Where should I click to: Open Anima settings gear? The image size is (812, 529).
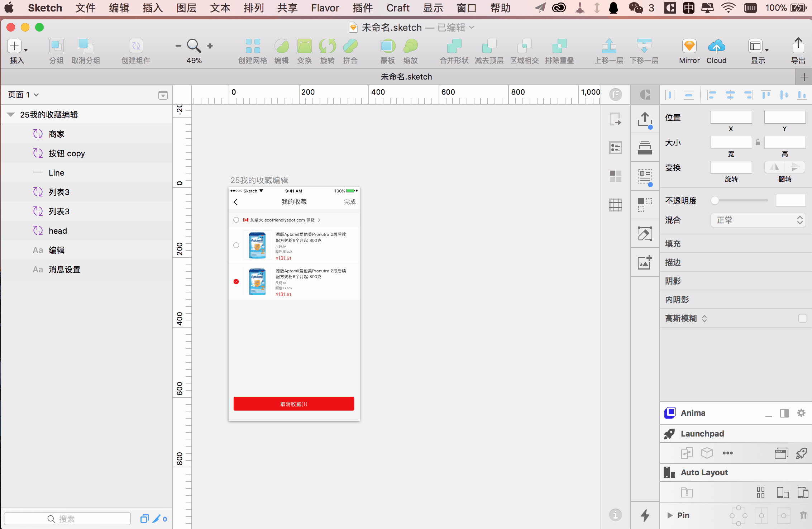(x=801, y=413)
